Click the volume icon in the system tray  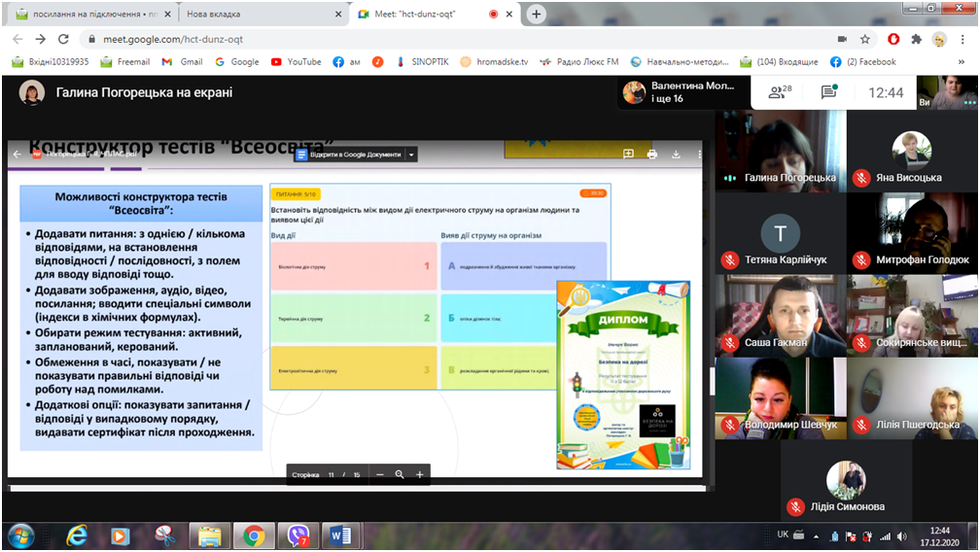click(902, 535)
